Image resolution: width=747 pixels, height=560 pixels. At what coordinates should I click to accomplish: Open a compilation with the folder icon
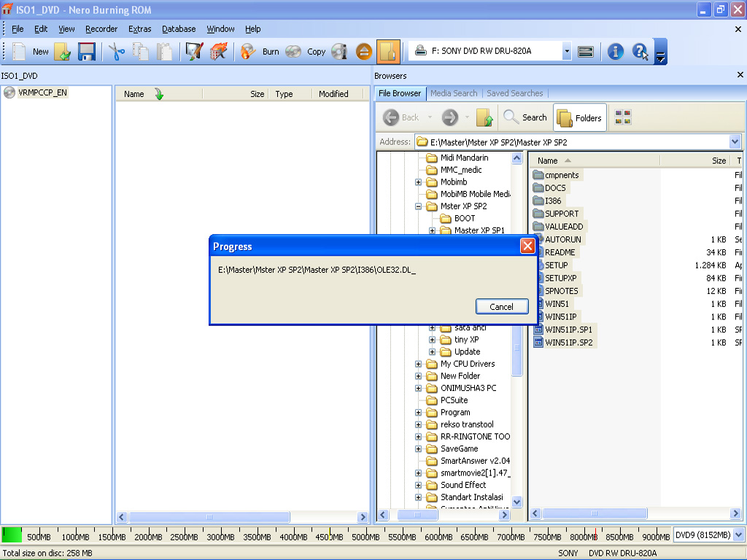click(x=63, y=52)
